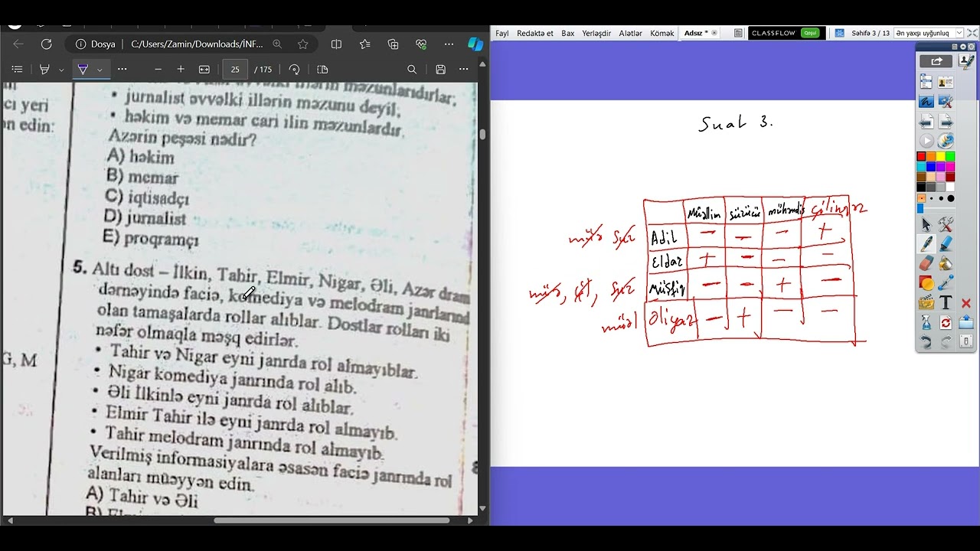Screen dimensions: 980x551
Task: Open the Fayl menu
Action: point(502,34)
